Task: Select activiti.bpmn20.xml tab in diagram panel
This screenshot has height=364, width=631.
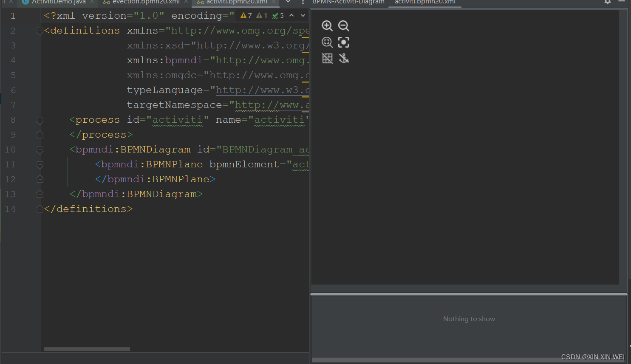Action: point(425,2)
